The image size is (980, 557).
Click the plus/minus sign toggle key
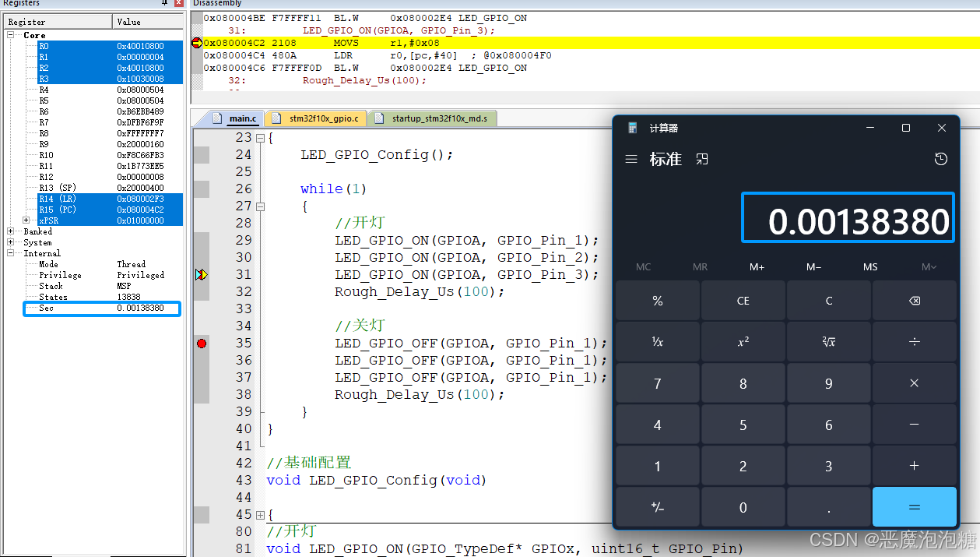click(658, 507)
